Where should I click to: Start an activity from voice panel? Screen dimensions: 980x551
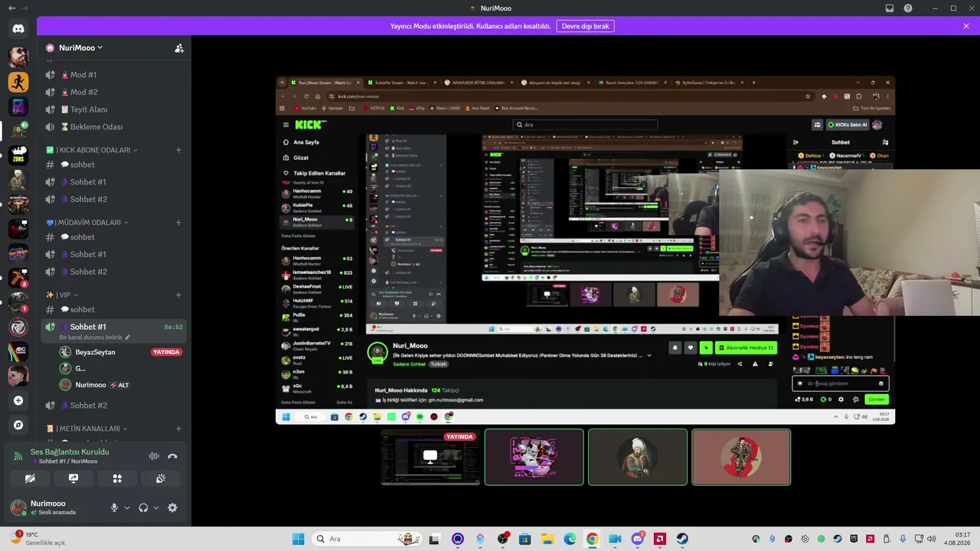[x=117, y=478]
